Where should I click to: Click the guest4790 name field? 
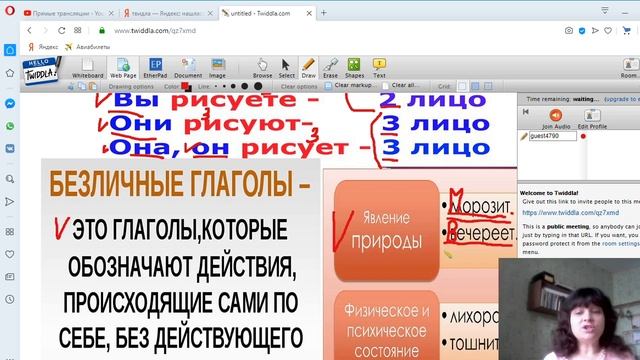(x=553, y=136)
